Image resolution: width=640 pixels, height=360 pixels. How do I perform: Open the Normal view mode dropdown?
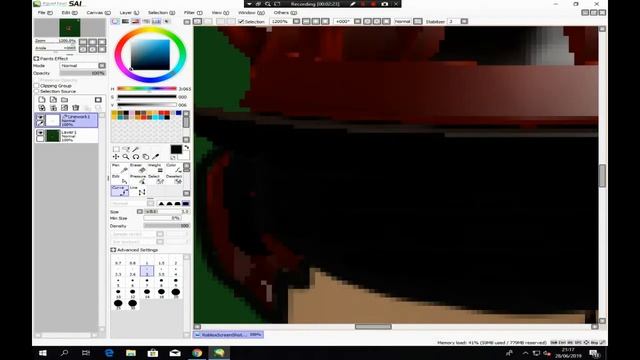click(x=418, y=21)
